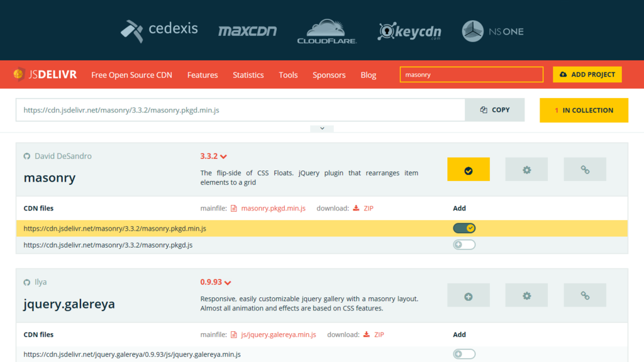Open masonry version 3.3.2 dropdown
Screen dimensions: 644x362
click(214, 156)
